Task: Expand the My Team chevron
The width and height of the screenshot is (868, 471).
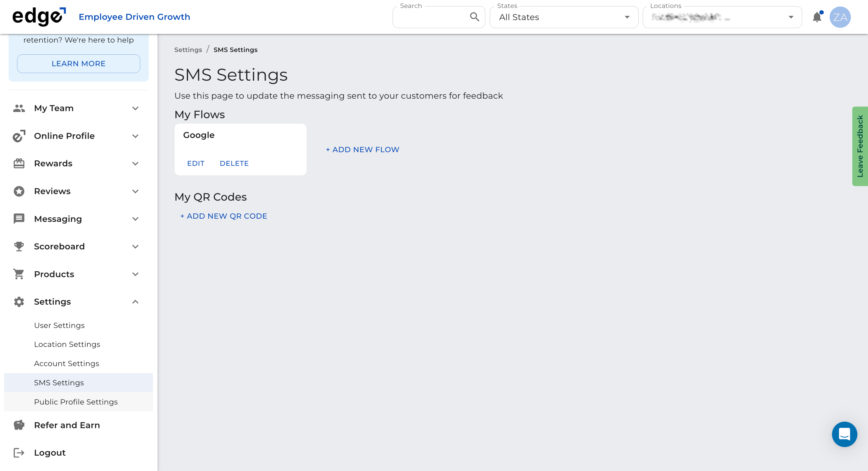Action: (x=136, y=108)
